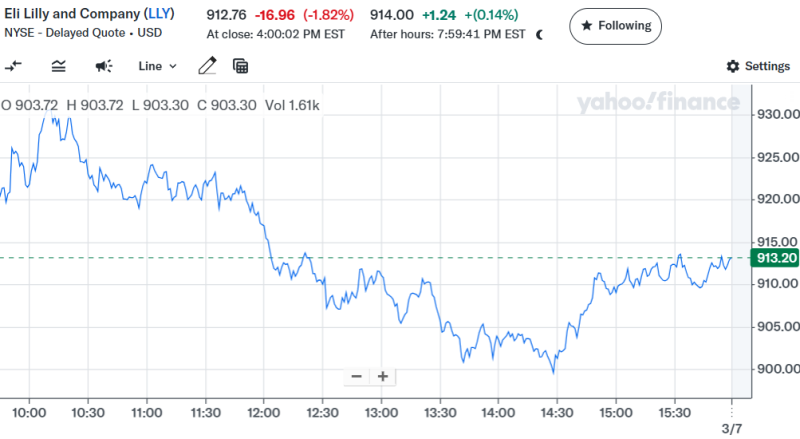
Task: Zoom in with the plus button
Action: 382,376
